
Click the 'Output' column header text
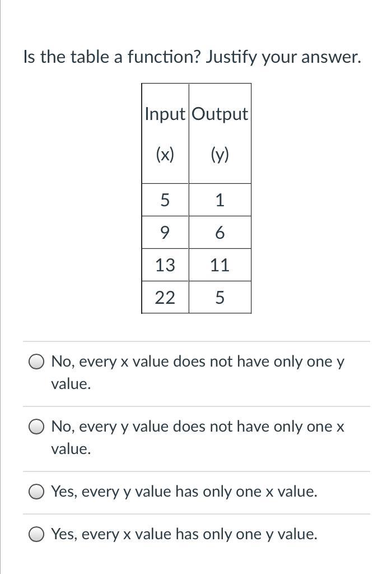pyautogui.click(x=220, y=114)
